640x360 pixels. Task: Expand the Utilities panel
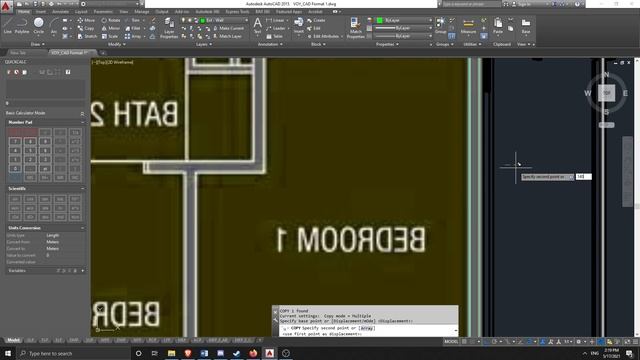473,44
